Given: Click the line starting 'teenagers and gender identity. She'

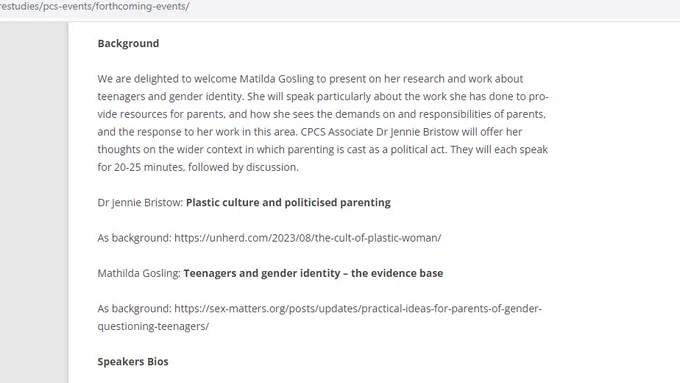Looking at the screenshot, I should coord(323,96).
